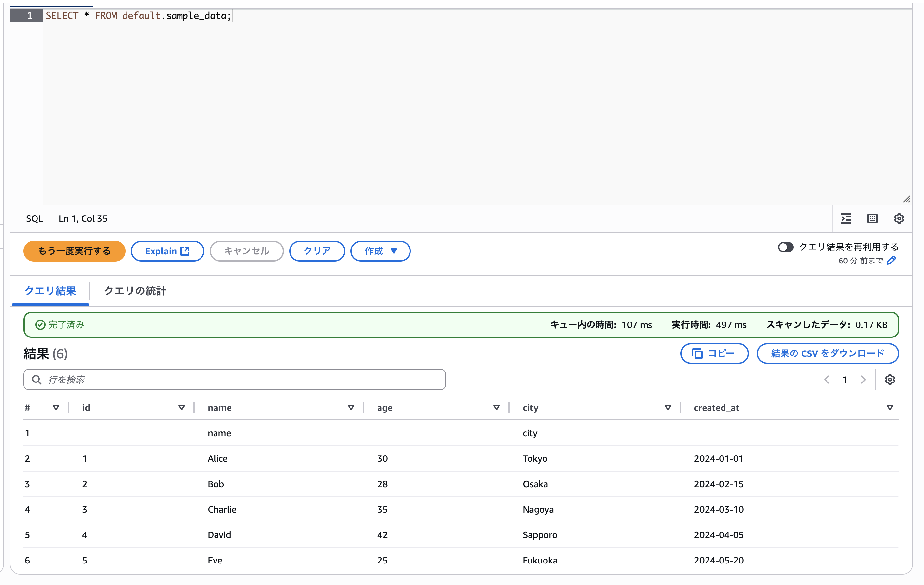Copy results with the コピー button
The image size is (924, 585).
click(x=714, y=353)
